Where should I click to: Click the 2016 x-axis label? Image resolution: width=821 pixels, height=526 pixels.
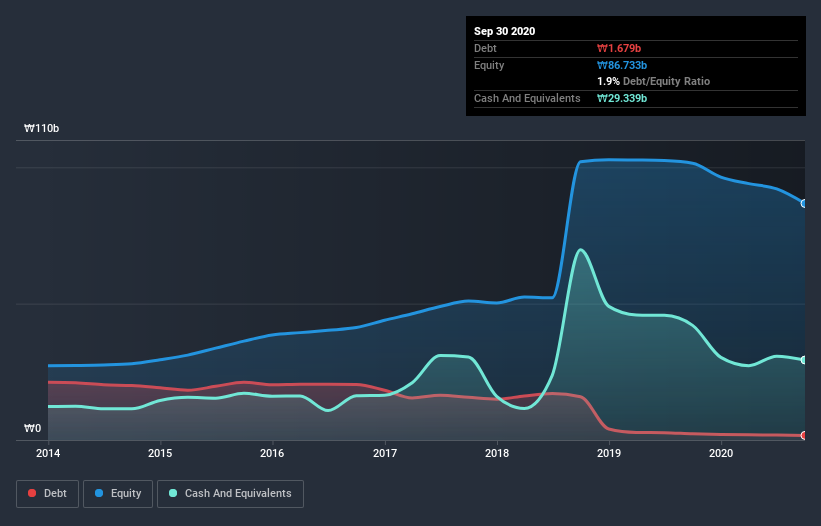click(x=272, y=453)
